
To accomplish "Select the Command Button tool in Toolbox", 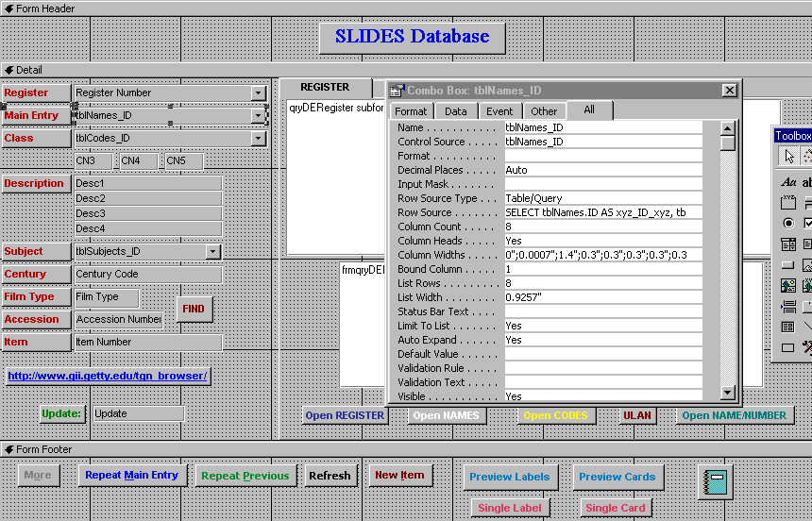I will [788, 265].
